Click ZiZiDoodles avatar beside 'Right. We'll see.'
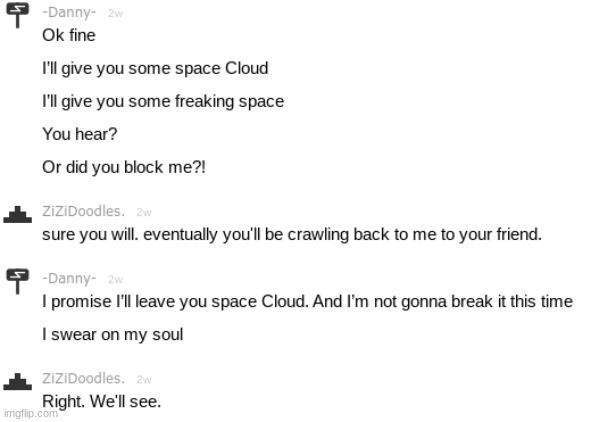Image resolution: width=591 pixels, height=422 pixels. pyautogui.click(x=17, y=382)
